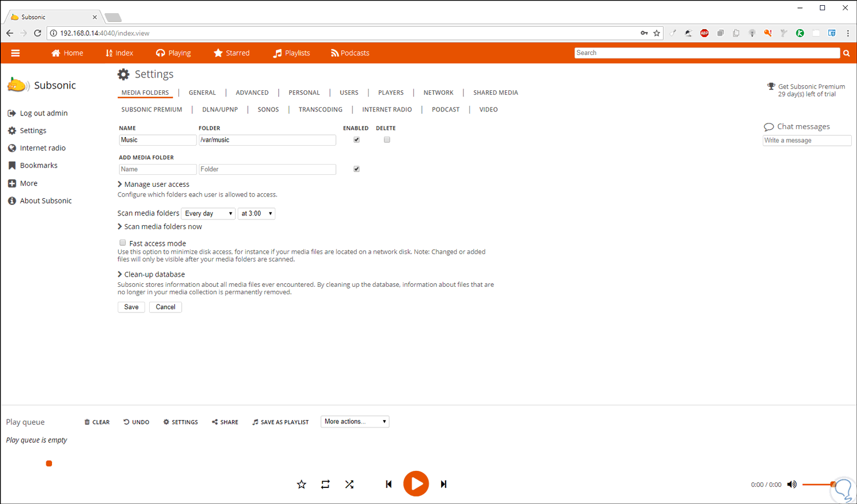This screenshot has height=504, width=857.
Task: Share the play queue
Action: pos(225,422)
